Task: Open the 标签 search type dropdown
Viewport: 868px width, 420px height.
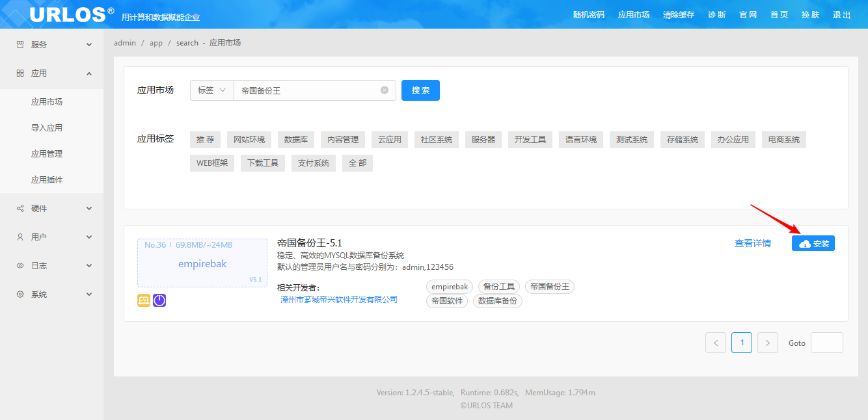Action: [212, 90]
